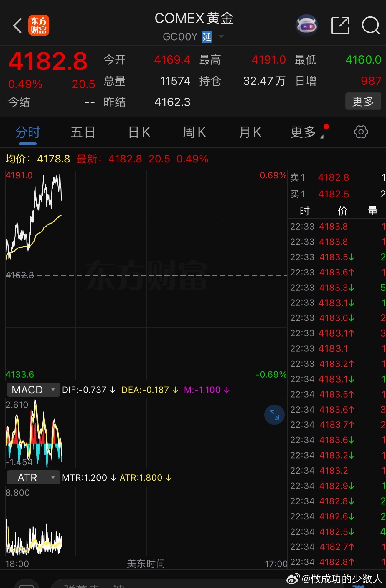Select the 22:33 4183.3 trade row

[336, 288]
